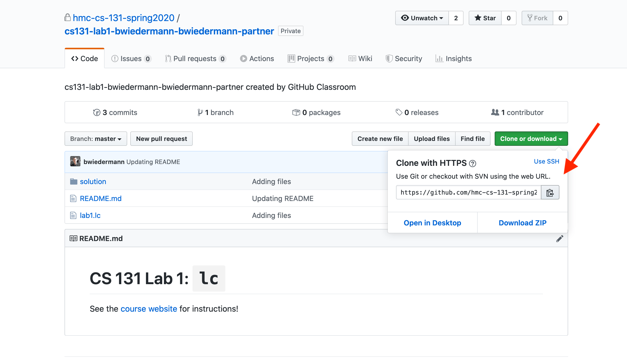Image resolution: width=627 pixels, height=364 pixels.
Task: Click Open in Desktop
Action: pyautogui.click(x=432, y=223)
